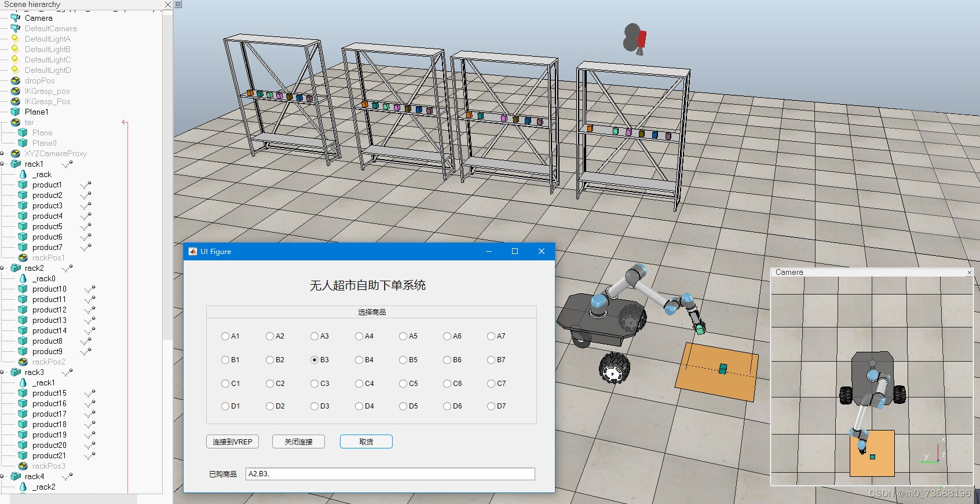
Task: Pick product C4 radio button
Action: 359,383
